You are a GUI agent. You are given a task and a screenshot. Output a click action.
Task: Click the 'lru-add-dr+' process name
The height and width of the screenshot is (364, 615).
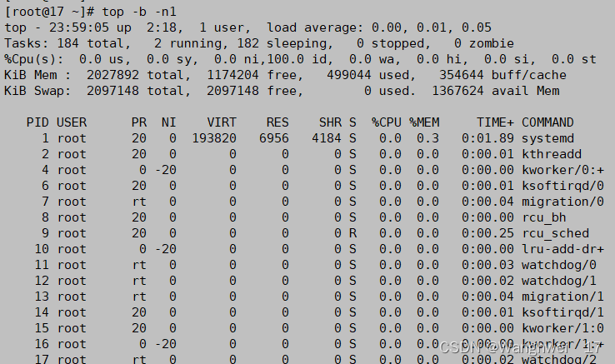pyautogui.click(x=562, y=249)
